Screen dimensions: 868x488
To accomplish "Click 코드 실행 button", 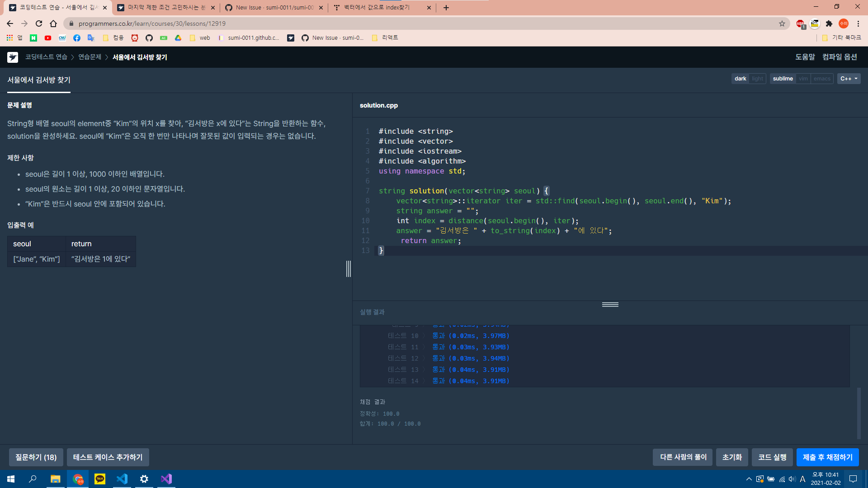I will point(772,457).
